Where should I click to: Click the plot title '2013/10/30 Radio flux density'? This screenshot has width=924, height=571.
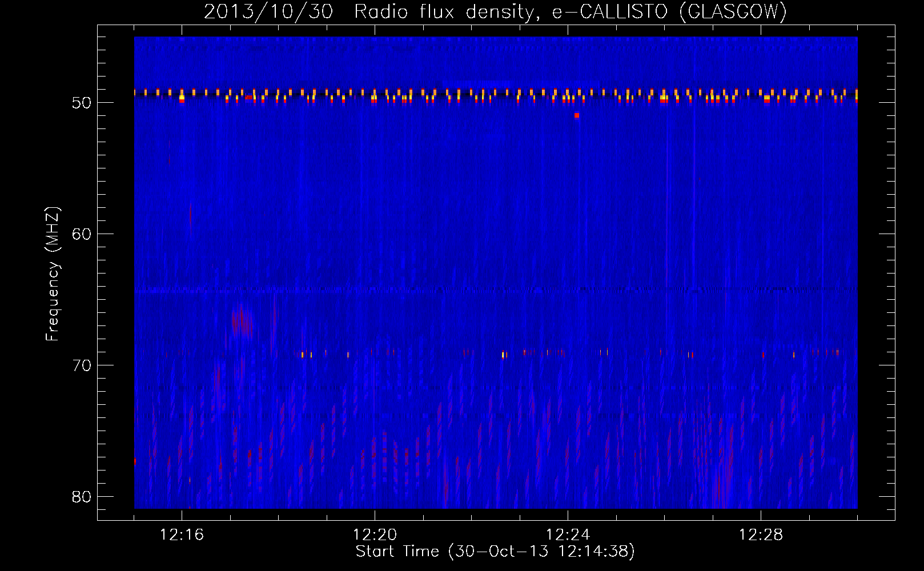pyautogui.click(x=370, y=11)
